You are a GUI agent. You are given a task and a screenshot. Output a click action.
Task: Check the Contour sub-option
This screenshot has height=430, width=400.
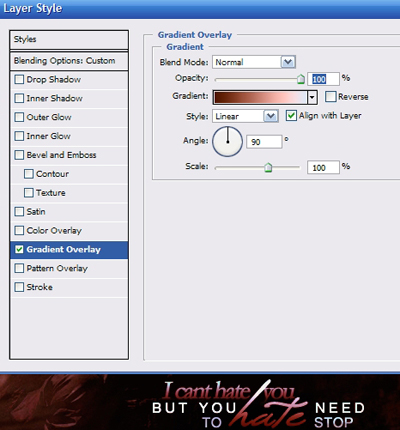[x=29, y=174]
